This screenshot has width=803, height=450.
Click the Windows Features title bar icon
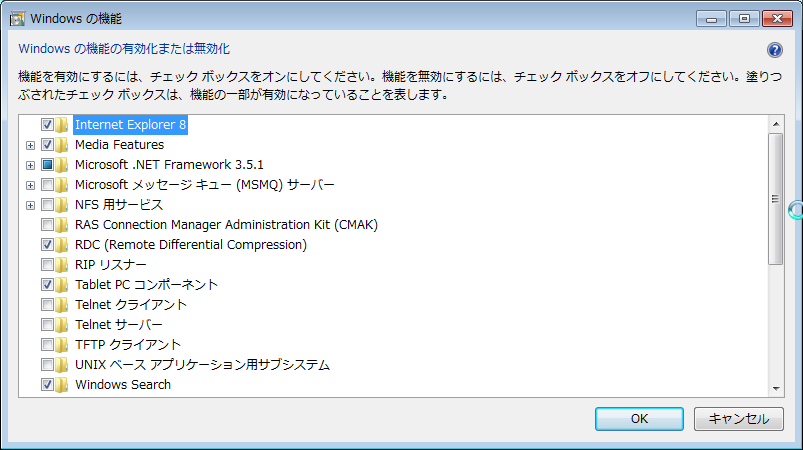tap(17, 19)
